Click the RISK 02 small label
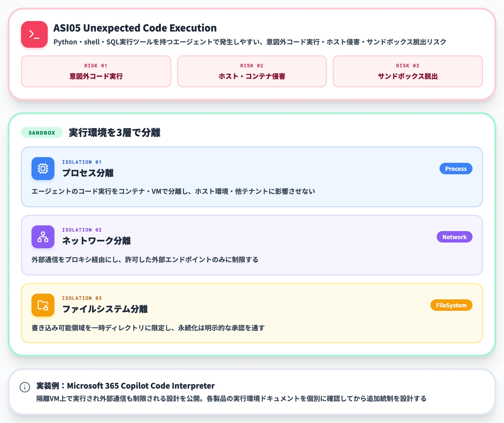Viewport: 504px width, 423px height. (x=252, y=66)
